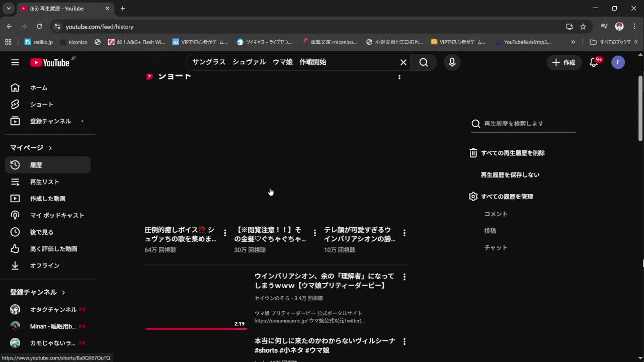
Task: Open the niconico bookmark
Action: [x=73, y=42]
